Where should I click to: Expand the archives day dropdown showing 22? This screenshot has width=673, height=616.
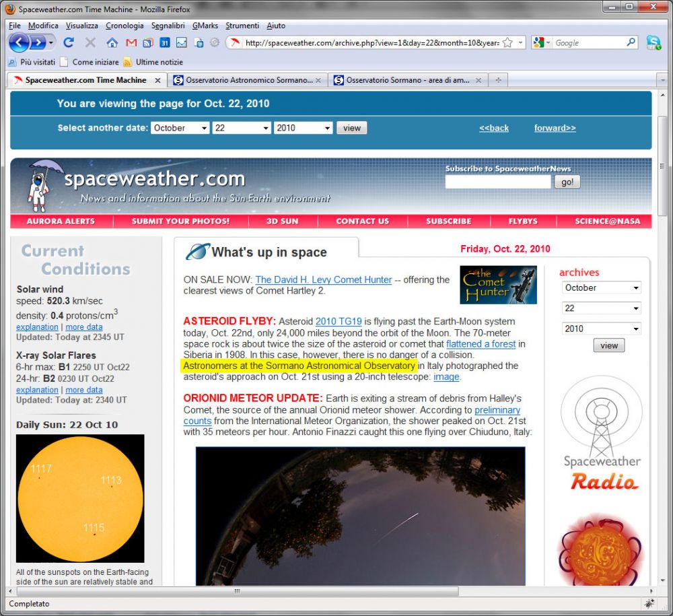[602, 308]
